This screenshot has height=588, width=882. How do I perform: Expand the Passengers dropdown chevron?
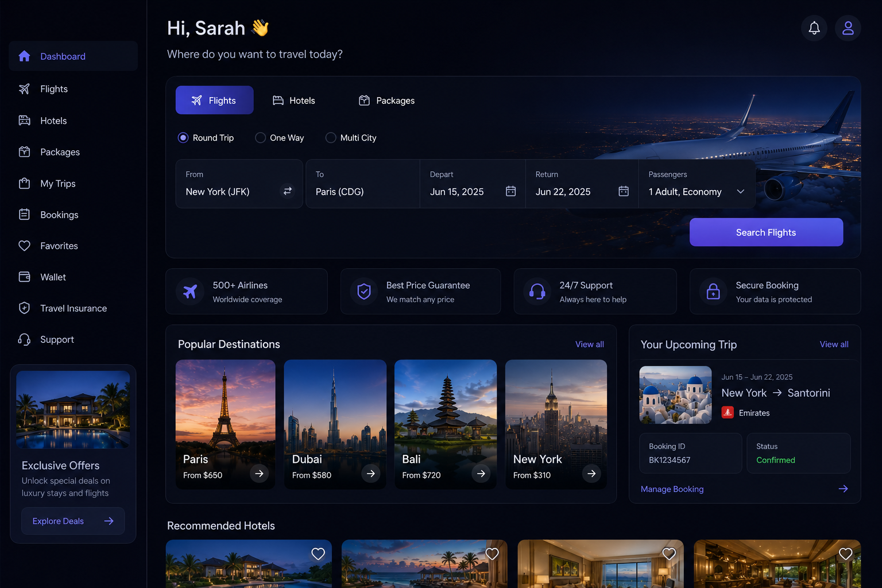click(741, 192)
